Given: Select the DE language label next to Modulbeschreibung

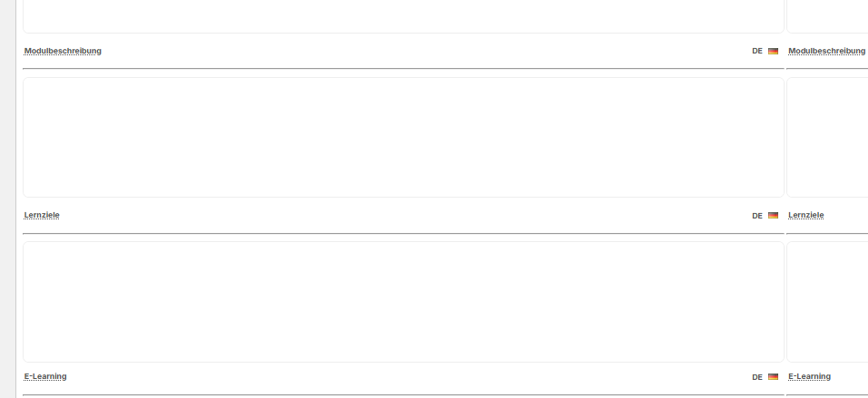Looking at the screenshot, I should 756,51.
